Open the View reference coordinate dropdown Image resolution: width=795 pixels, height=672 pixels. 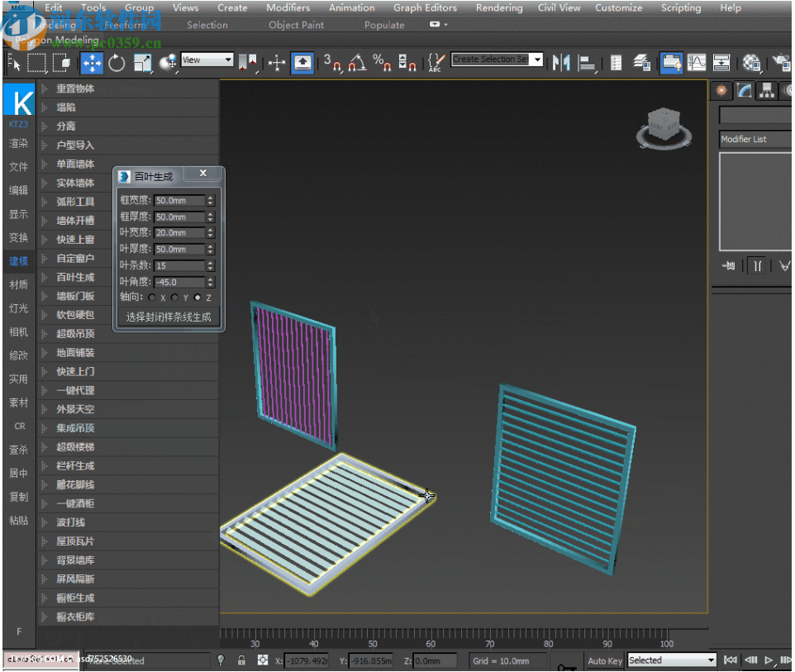point(207,60)
